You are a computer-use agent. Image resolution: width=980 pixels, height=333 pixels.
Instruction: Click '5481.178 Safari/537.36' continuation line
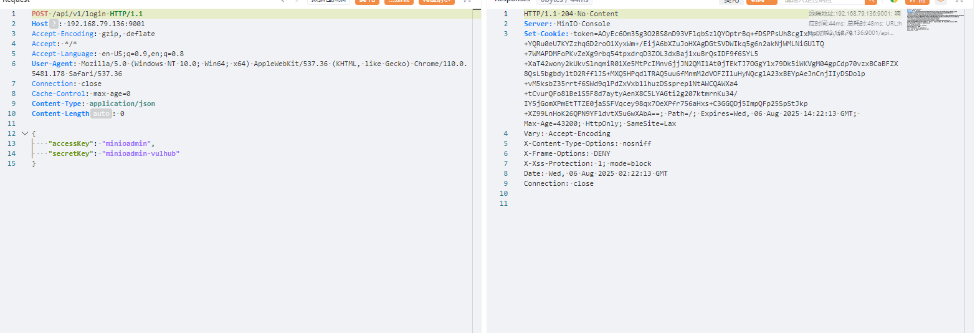point(77,74)
